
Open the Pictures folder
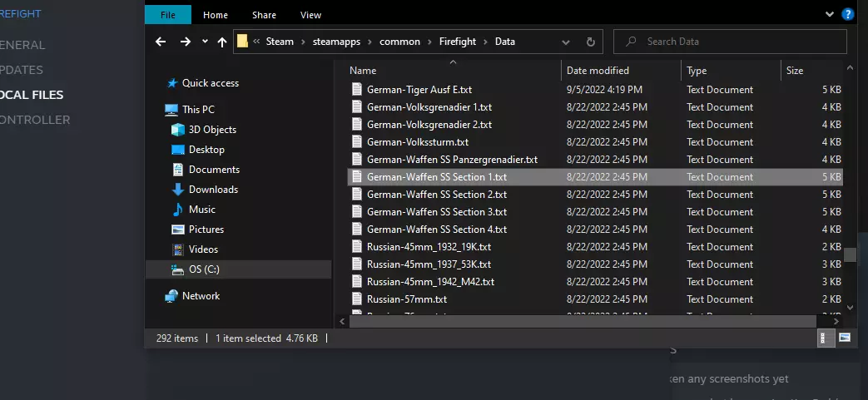click(206, 229)
